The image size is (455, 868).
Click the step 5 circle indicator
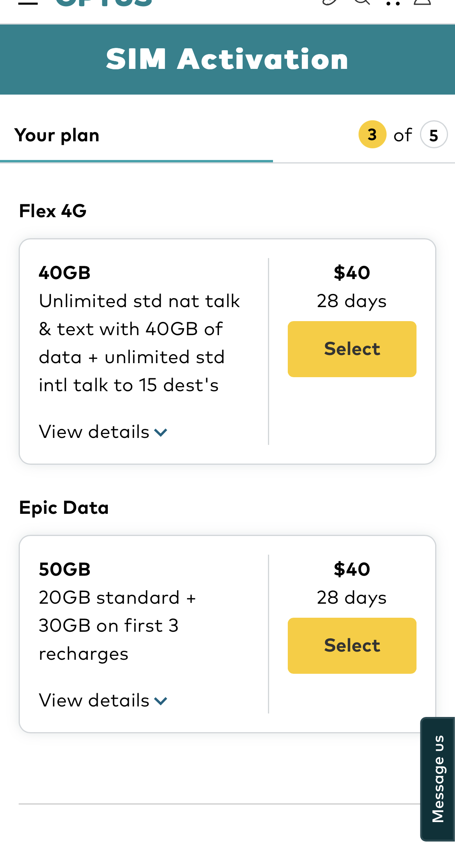point(434,135)
